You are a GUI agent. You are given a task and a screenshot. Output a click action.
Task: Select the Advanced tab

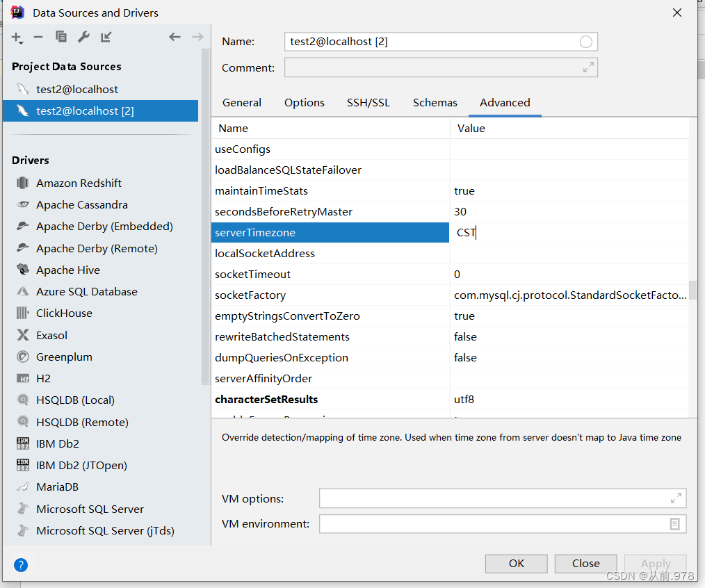pyautogui.click(x=505, y=103)
